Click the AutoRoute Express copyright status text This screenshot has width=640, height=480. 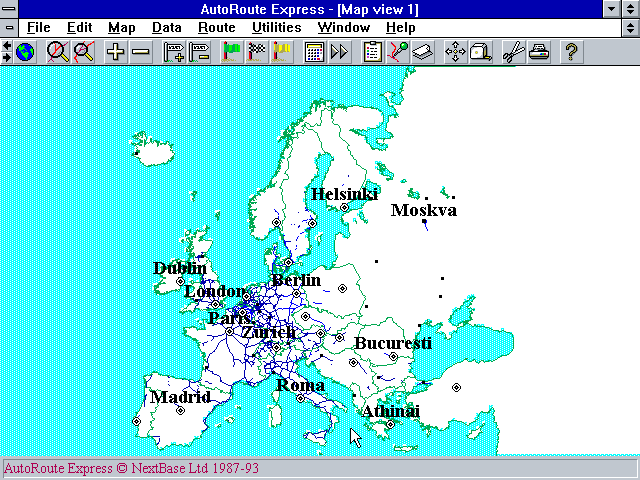[x=131, y=468]
